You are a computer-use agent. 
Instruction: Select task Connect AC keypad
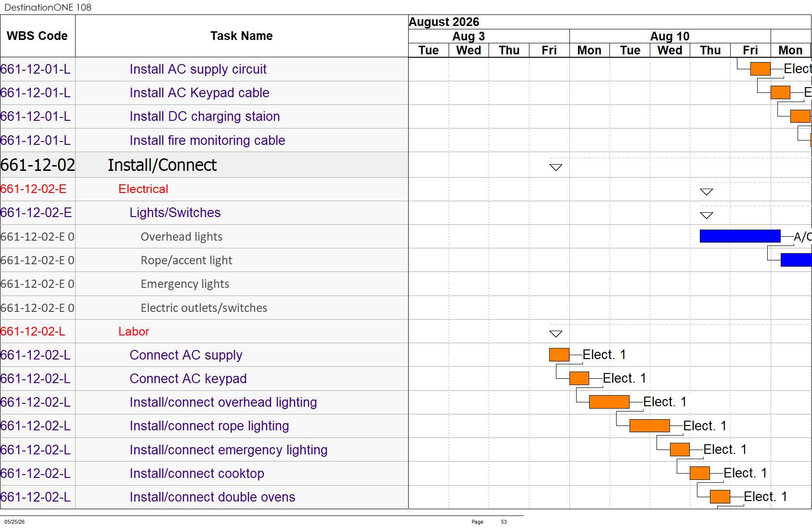coord(188,379)
